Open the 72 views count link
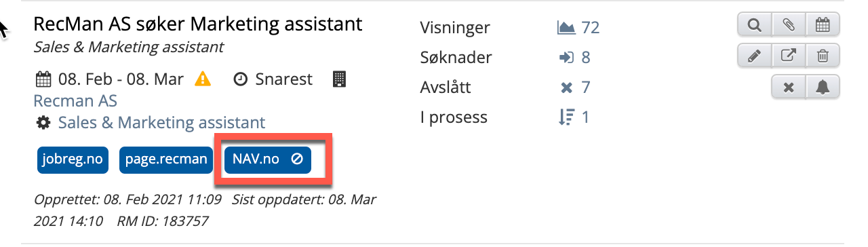This screenshot has width=868, height=247. pos(578,28)
